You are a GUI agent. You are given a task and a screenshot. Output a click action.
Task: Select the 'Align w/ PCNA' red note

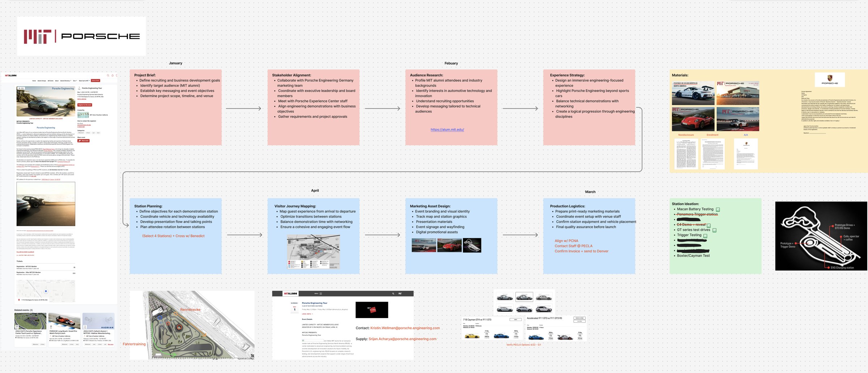566,241
